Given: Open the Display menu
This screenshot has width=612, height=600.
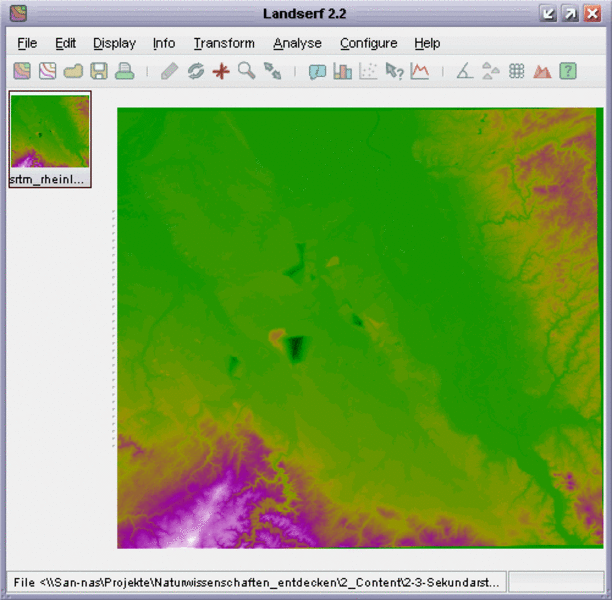Looking at the screenshot, I should click(x=114, y=43).
